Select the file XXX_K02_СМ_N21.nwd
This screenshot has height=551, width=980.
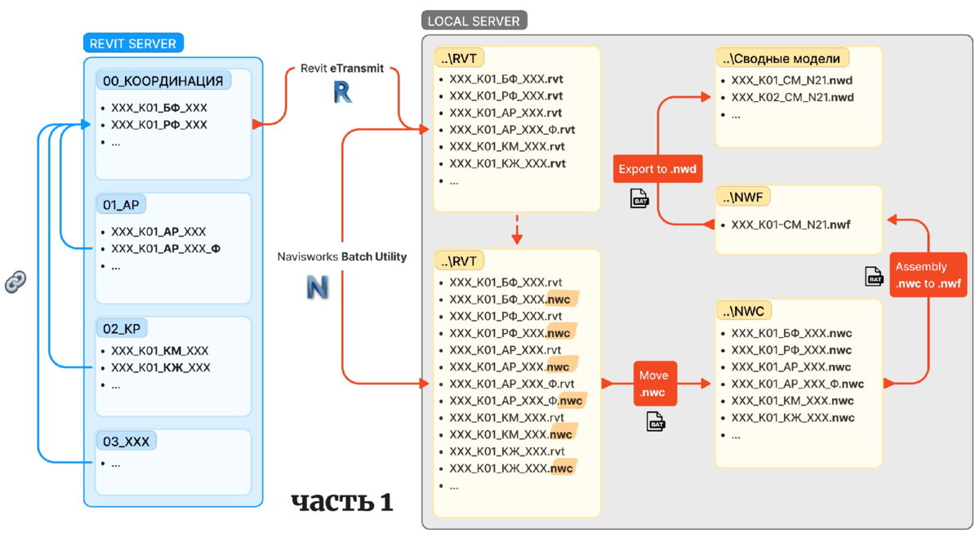pos(792,97)
